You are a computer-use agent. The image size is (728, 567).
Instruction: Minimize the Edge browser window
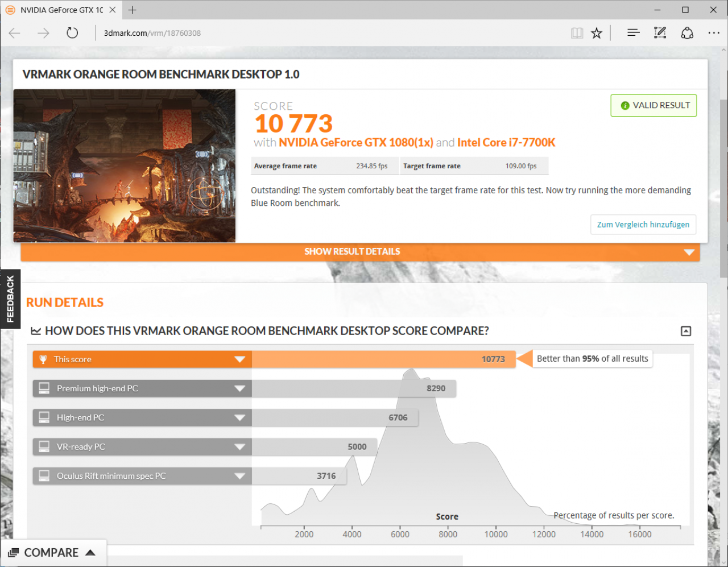(657, 10)
